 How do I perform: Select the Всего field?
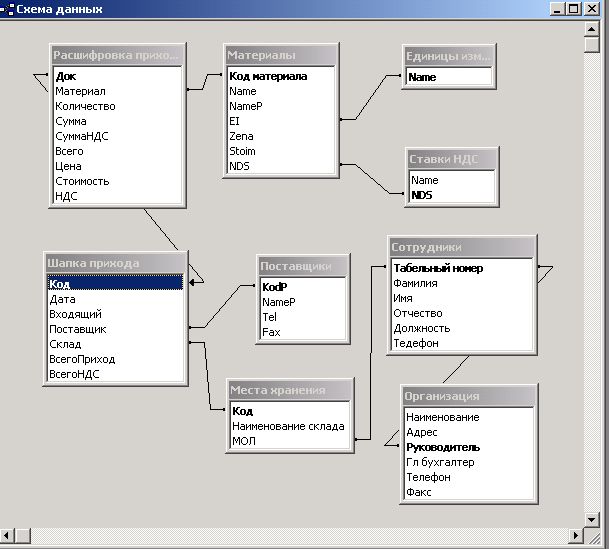(x=118, y=151)
